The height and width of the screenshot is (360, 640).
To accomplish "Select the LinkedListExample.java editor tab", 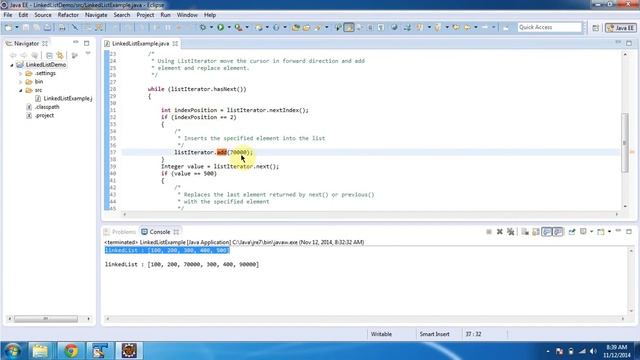I will coord(141,43).
